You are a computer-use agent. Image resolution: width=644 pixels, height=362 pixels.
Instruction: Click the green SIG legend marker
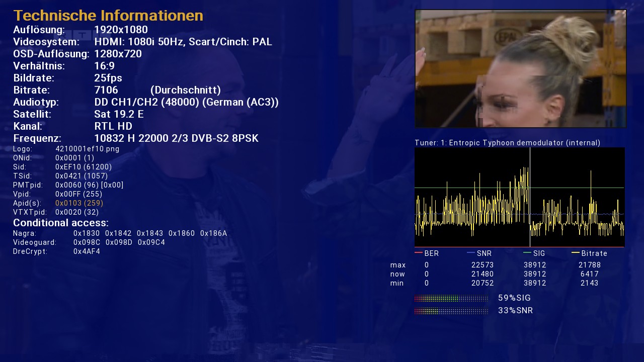[x=527, y=253]
